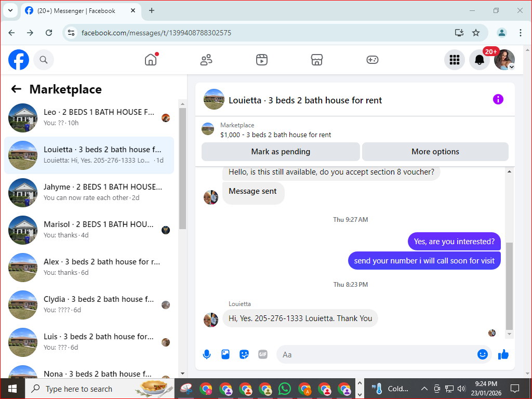Click the chat scrollbar up arrow
Screen dimensions: 532x399
(509, 171)
